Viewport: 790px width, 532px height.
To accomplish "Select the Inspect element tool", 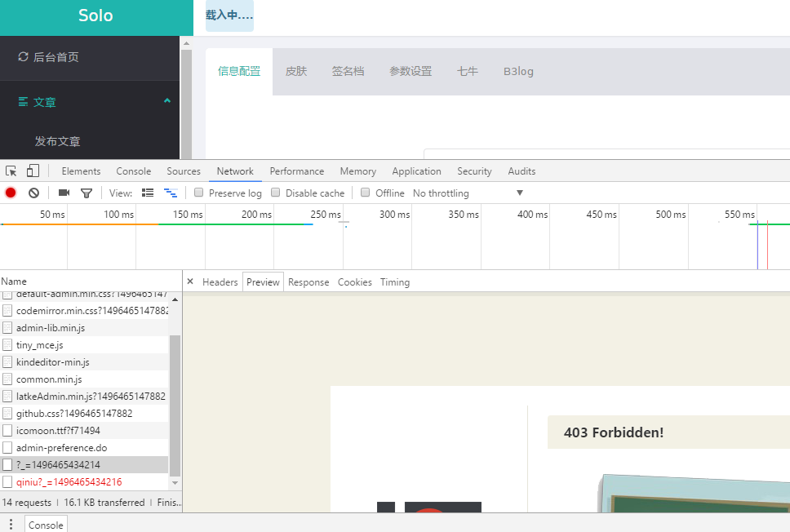I will click(11, 171).
